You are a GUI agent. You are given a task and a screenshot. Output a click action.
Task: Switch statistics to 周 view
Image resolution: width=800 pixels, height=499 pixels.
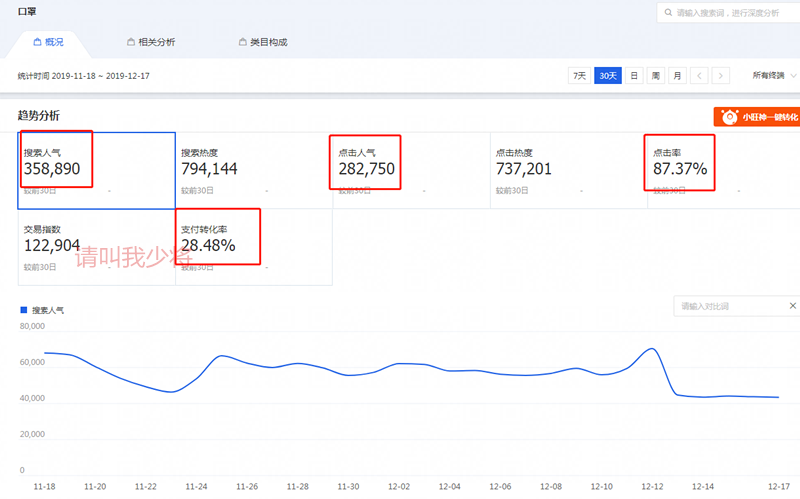(x=655, y=76)
